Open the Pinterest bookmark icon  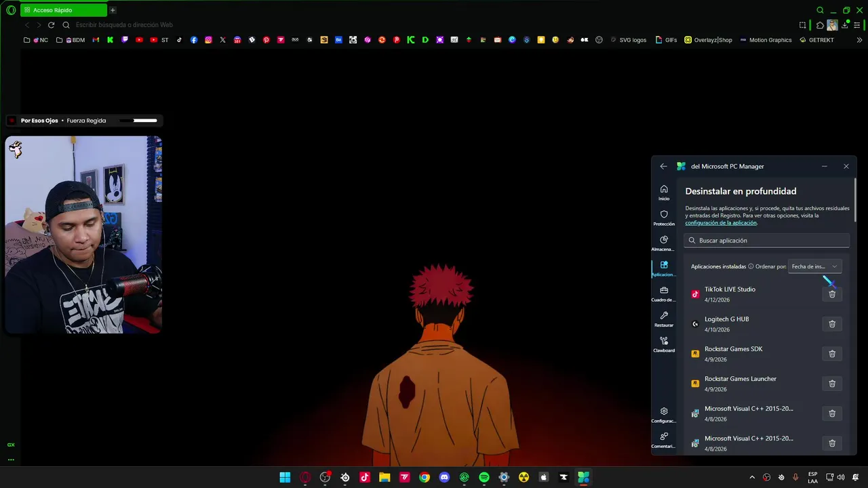pos(266,40)
